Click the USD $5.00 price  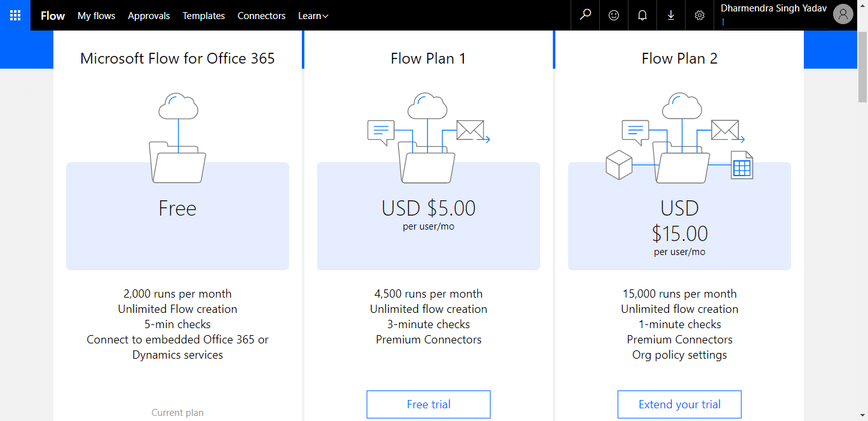[428, 208]
